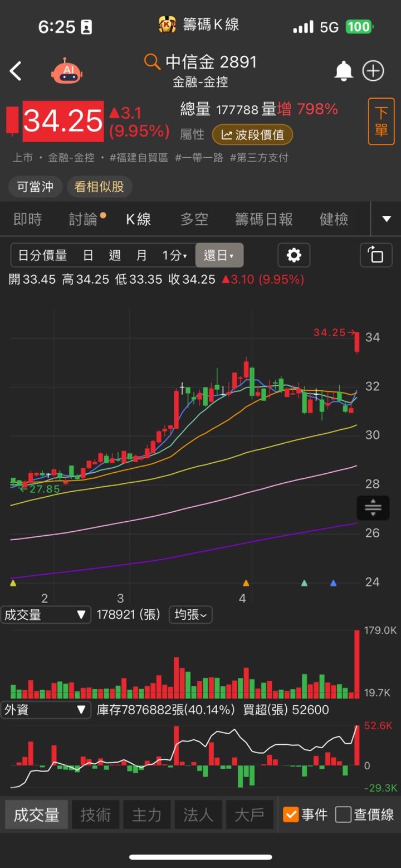Select bottom 法人 panel button

(x=198, y=814)
